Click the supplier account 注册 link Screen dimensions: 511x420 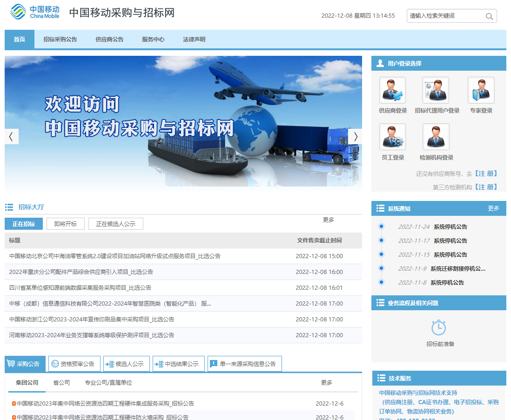pyautogui.click(x=486, y=173)
